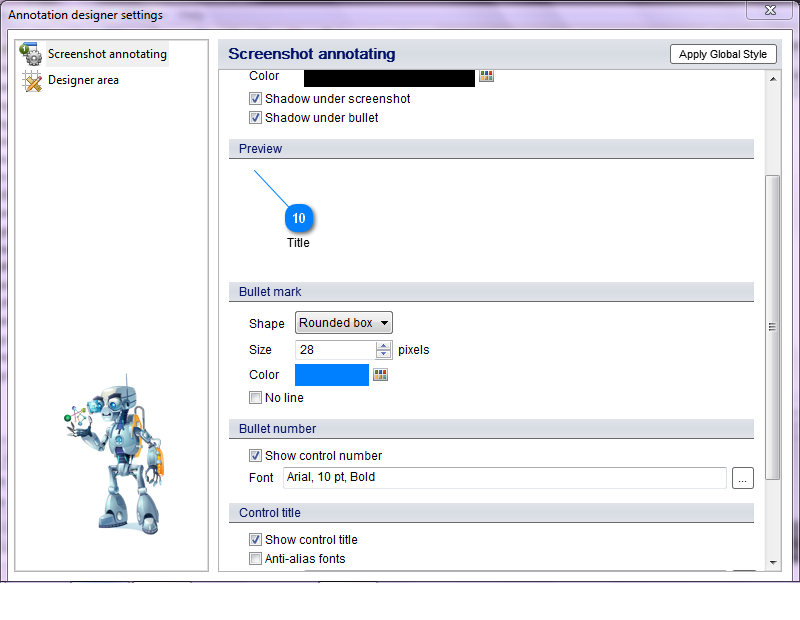The image size is (800, 620).
Task: Open font picker via the ... button
Action: (x=742, y=478)
